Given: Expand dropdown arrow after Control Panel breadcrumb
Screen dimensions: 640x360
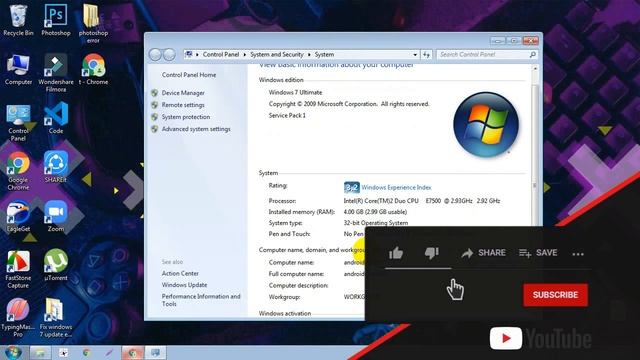Looking at the screenshot, I should pos(244,55).
